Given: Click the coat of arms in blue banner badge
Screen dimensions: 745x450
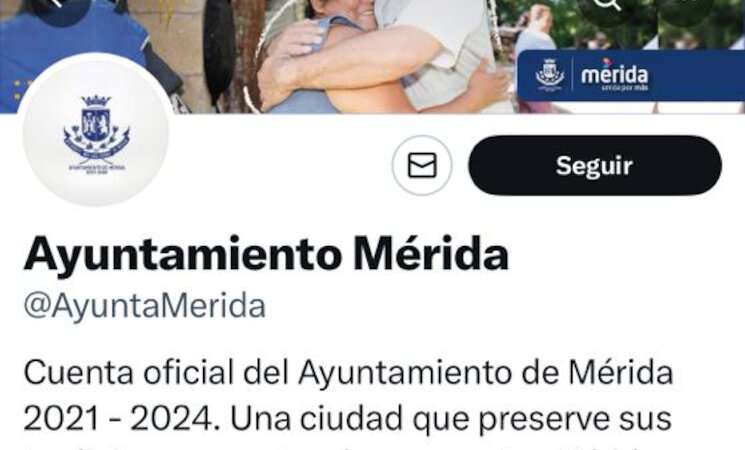Looking at the screenshot, I should coord(550,74).
